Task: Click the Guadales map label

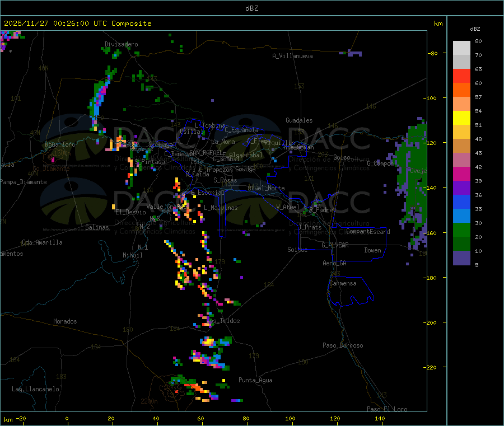Action: click(299, 120)
